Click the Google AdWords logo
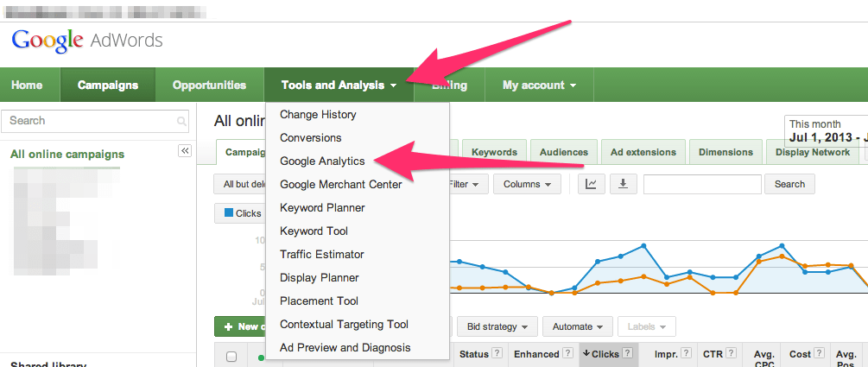The height and width of the screenshot is (367, 868). click(x=87, y=41)
